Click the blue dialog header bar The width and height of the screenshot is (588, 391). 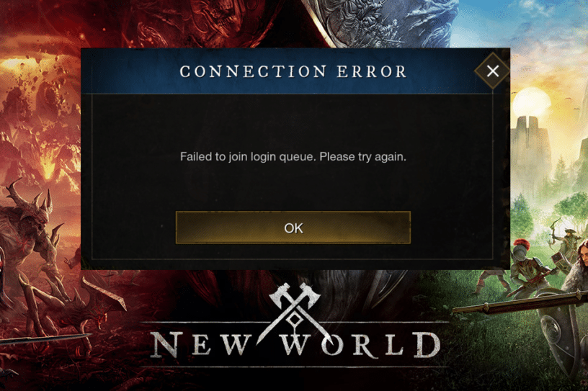287,71
